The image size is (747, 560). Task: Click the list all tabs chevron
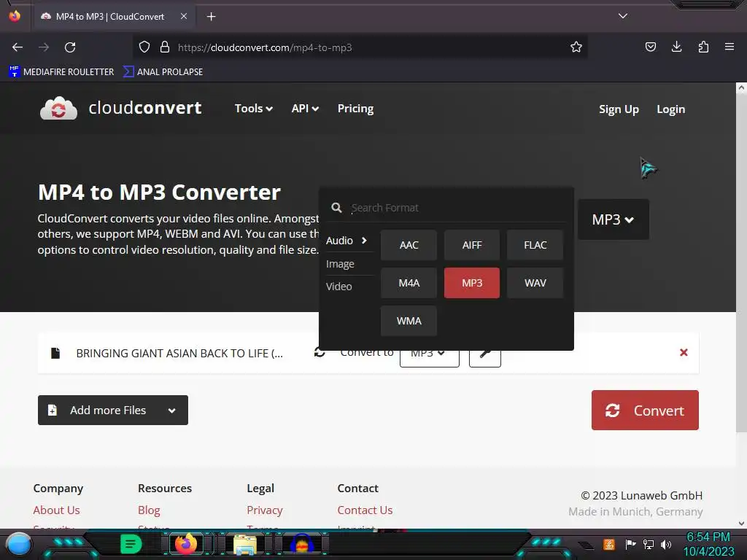click(x=623, y=16)
